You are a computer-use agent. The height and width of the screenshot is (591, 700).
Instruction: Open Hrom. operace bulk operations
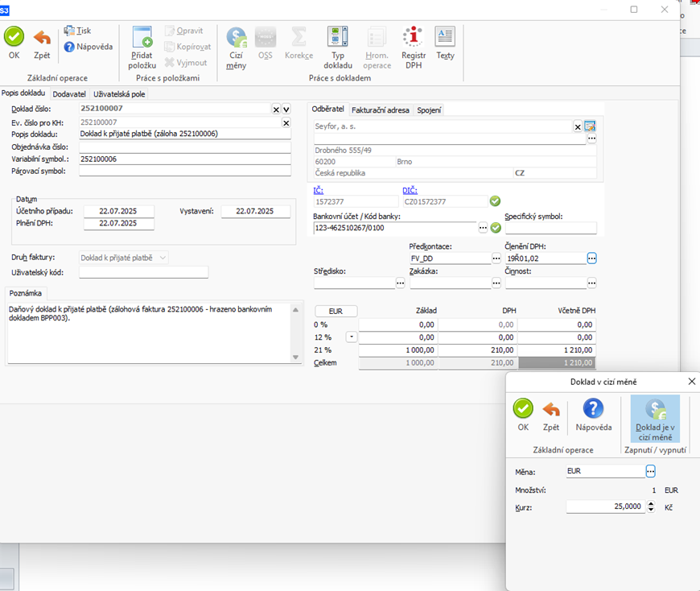(x=377, y=48)
